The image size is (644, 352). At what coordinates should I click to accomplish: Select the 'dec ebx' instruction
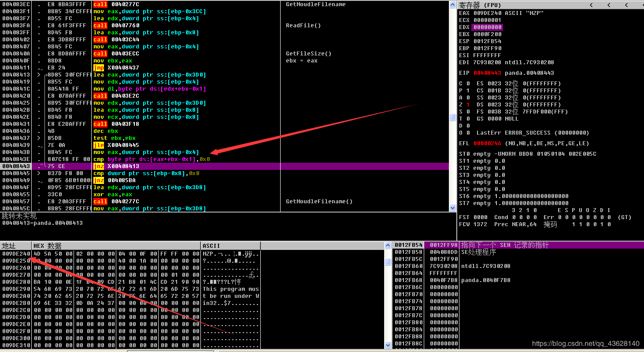click(106, 131)
